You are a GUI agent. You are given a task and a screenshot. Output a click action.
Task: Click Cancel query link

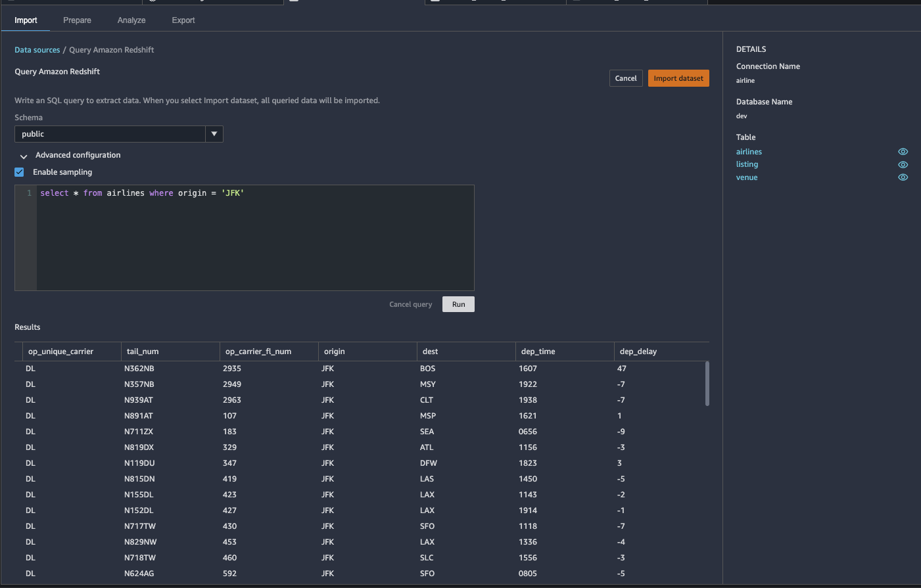[x=410, y=304]
